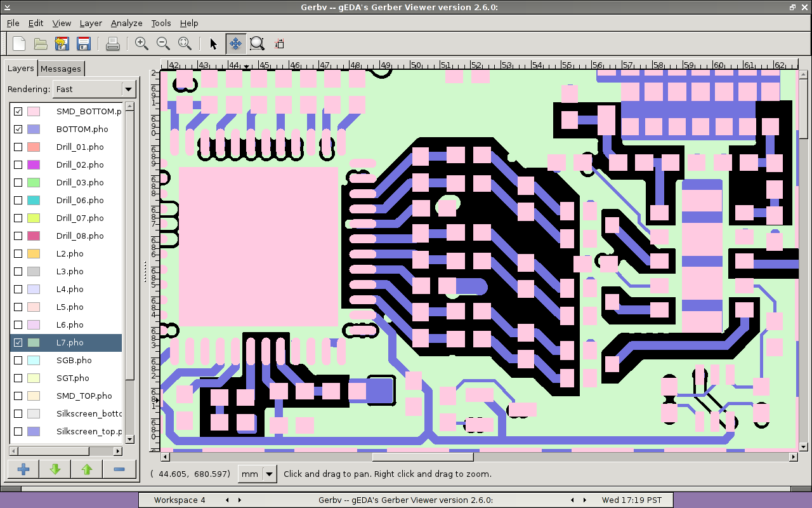Switch to the Messages tab
The height and width of the screenshot is (508, 812).
tap(61, 69)
